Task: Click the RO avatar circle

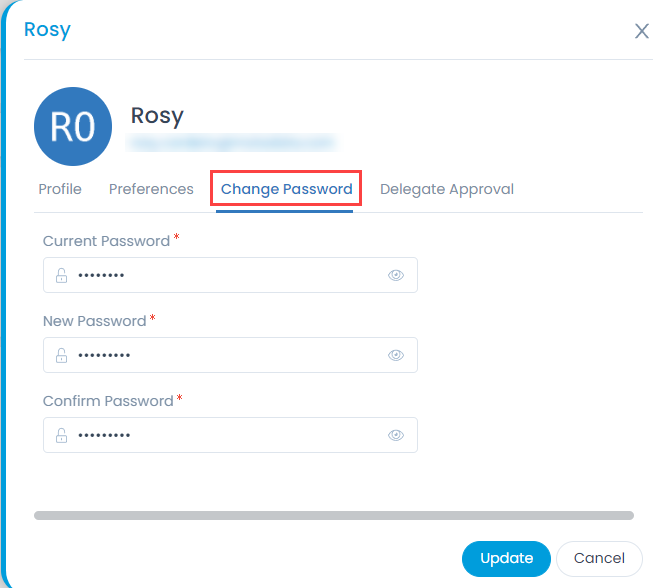Action: [72, 127]
